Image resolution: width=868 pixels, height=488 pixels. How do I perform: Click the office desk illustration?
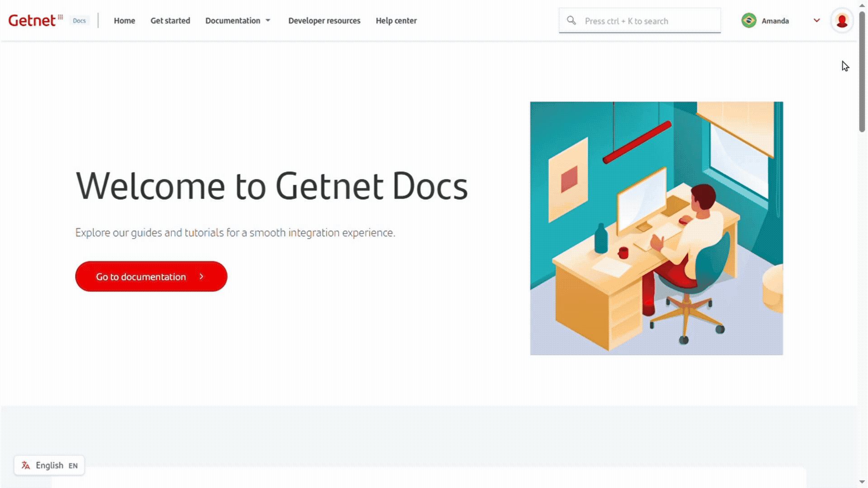pos(656,228)
